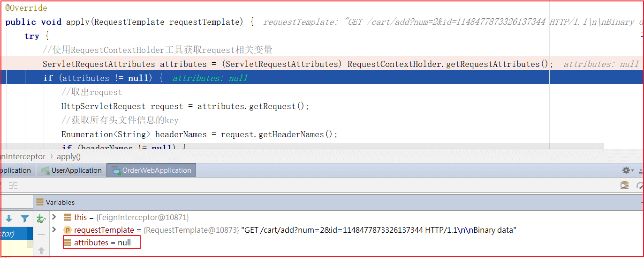Expand the 'this' FeignInterceptor variable
The height and width of the screenshot is (258, 644).
[54, 217]
